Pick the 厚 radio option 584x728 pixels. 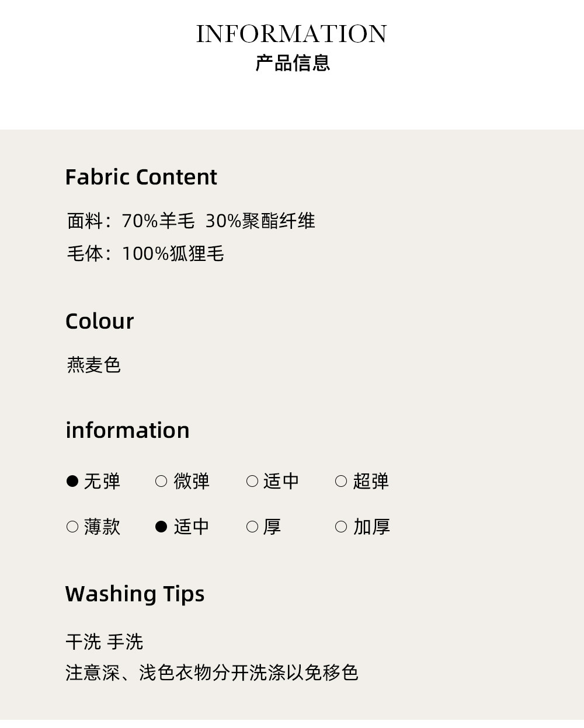252,527
